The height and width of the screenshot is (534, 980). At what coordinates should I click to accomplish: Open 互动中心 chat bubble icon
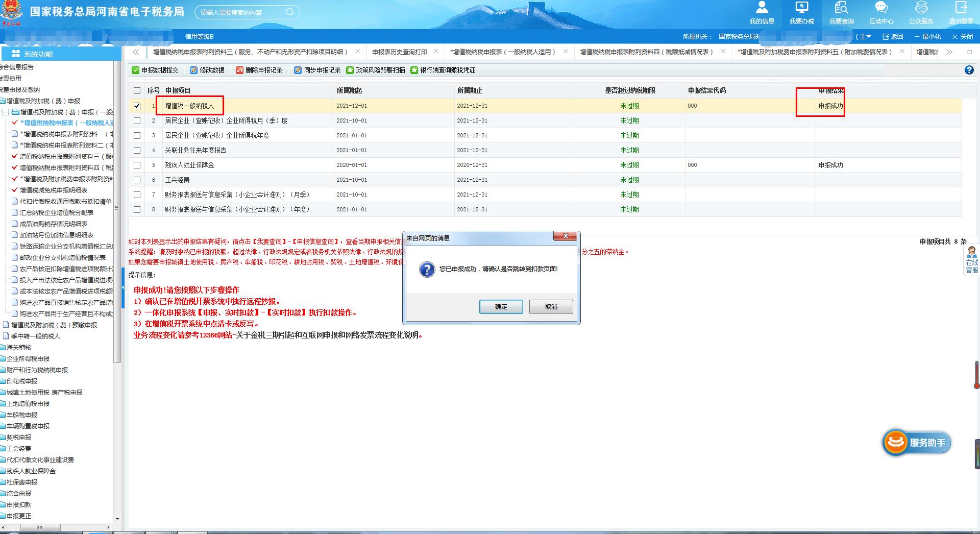(x=881, y=13)
